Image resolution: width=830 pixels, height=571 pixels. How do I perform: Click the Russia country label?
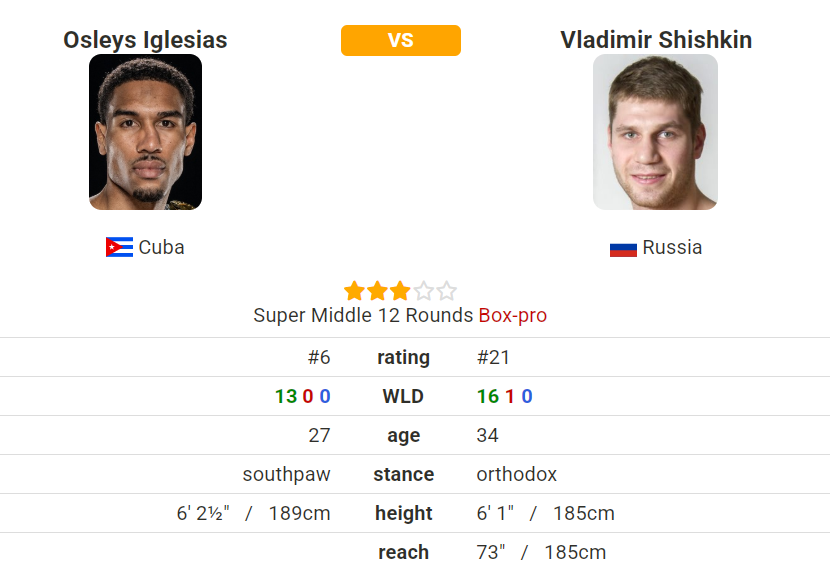[x=672, y=248]
